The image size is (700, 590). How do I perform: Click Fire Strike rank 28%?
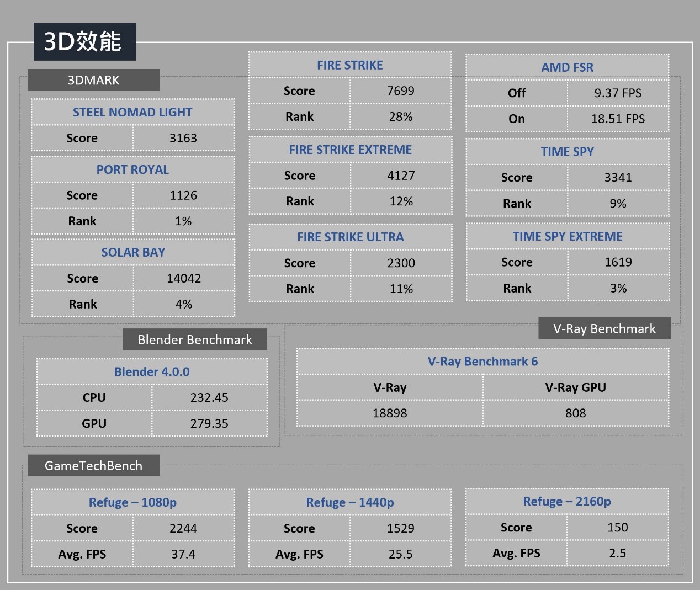coord(401,116)
